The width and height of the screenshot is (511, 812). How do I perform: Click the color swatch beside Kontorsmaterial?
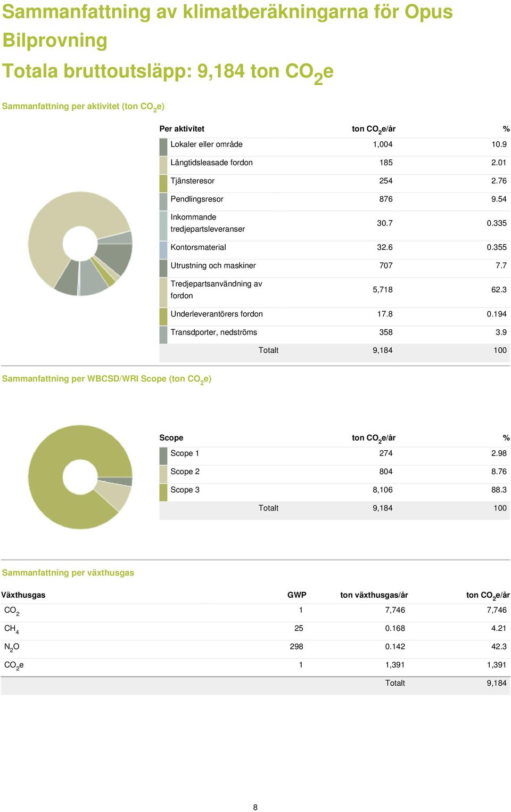click(x=163, y=250)
